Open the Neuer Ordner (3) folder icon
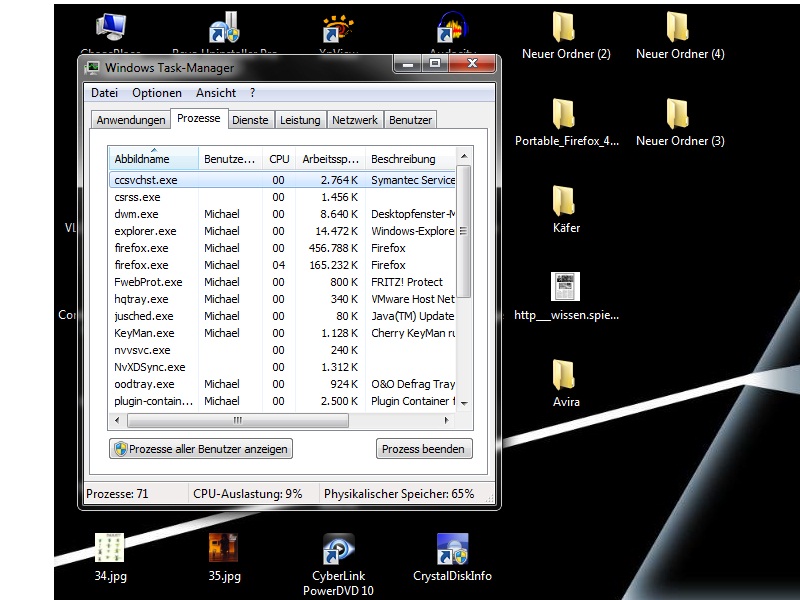800x600 pixels. (678, 114)
